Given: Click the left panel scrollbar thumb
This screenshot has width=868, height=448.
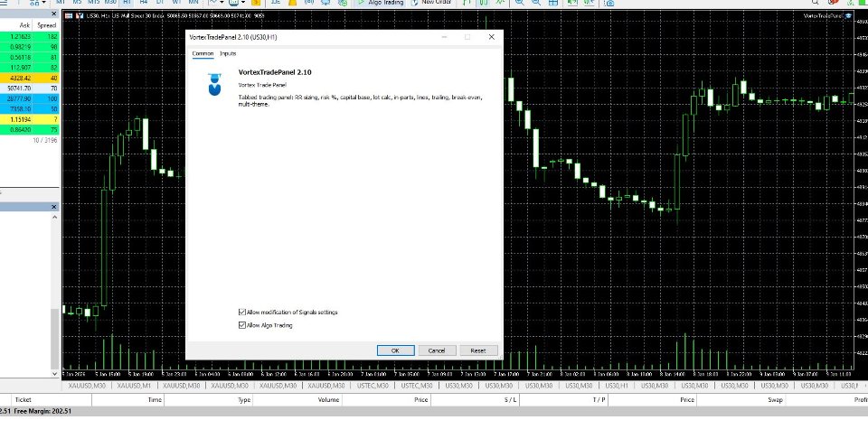Looking at the screenshot, I should pyautogui.click(x=55, y=339).
